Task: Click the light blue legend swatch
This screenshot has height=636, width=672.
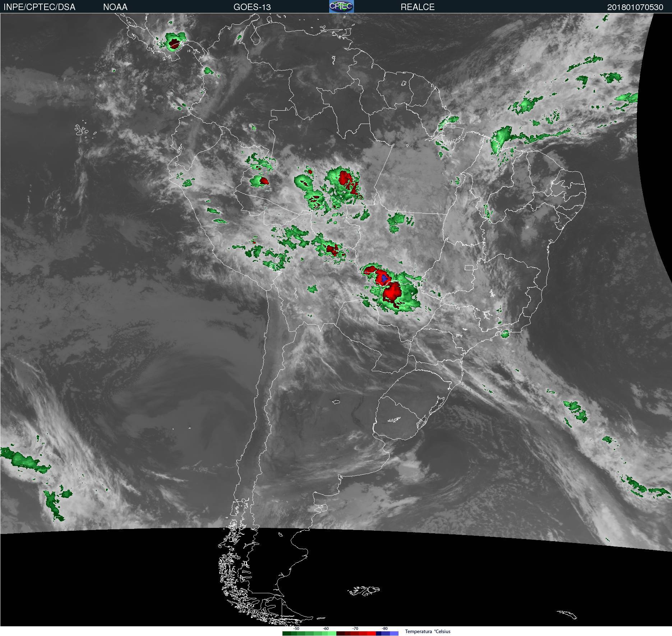Action: (x=394, y=633)
